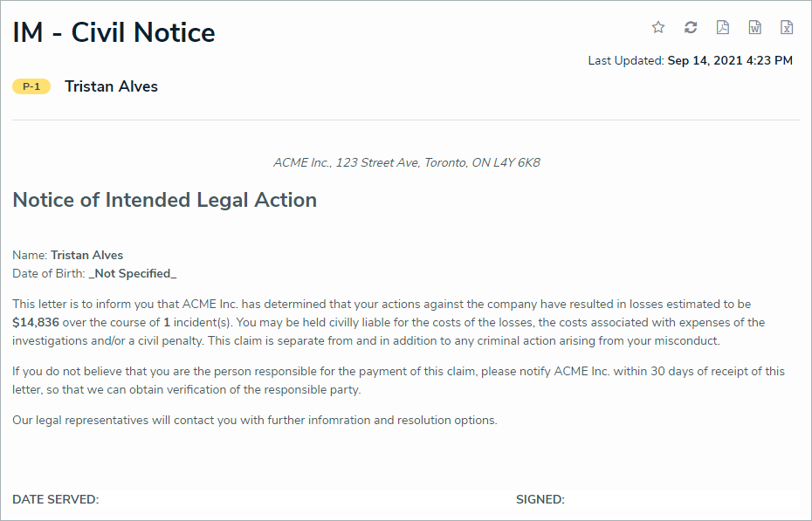The image size is (812, 521).
Task: Refresh the Civil Notice report
Action: (x=691, y=28)
